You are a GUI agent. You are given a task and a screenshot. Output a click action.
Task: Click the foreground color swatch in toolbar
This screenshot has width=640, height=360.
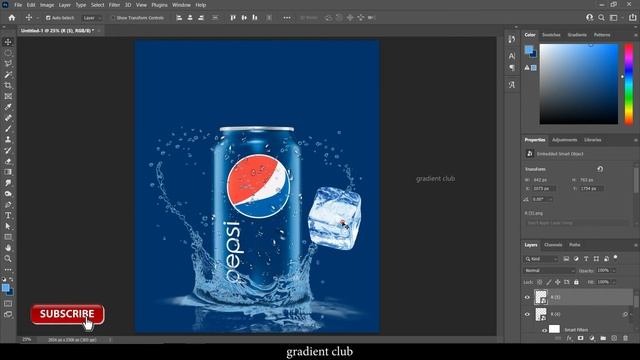click(5, 288)
